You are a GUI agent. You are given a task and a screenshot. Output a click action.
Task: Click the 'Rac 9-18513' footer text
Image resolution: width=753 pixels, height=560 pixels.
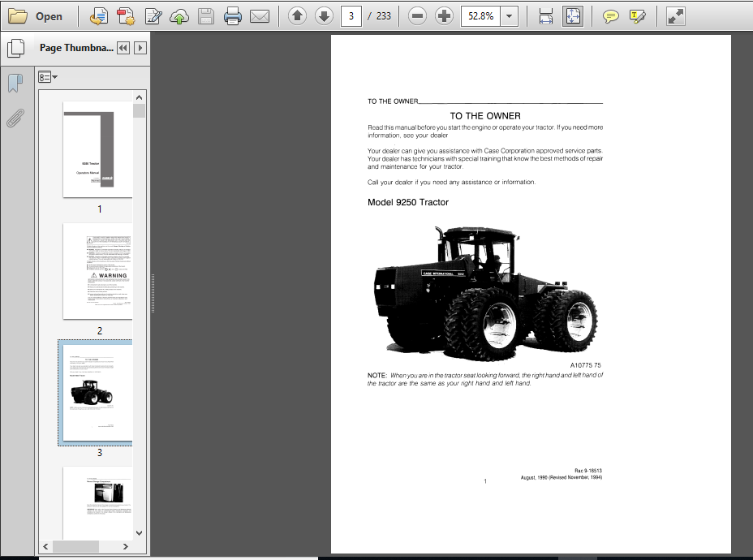pyautogui.click(x=587, y=471)
